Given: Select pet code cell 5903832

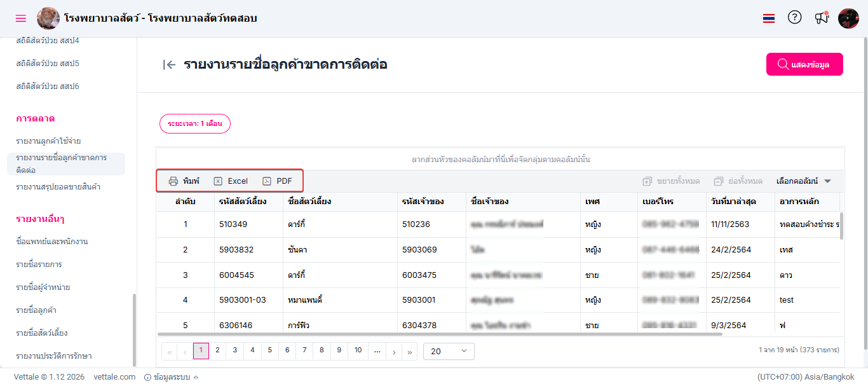Looking at the screenshot, I should point(248,250).
